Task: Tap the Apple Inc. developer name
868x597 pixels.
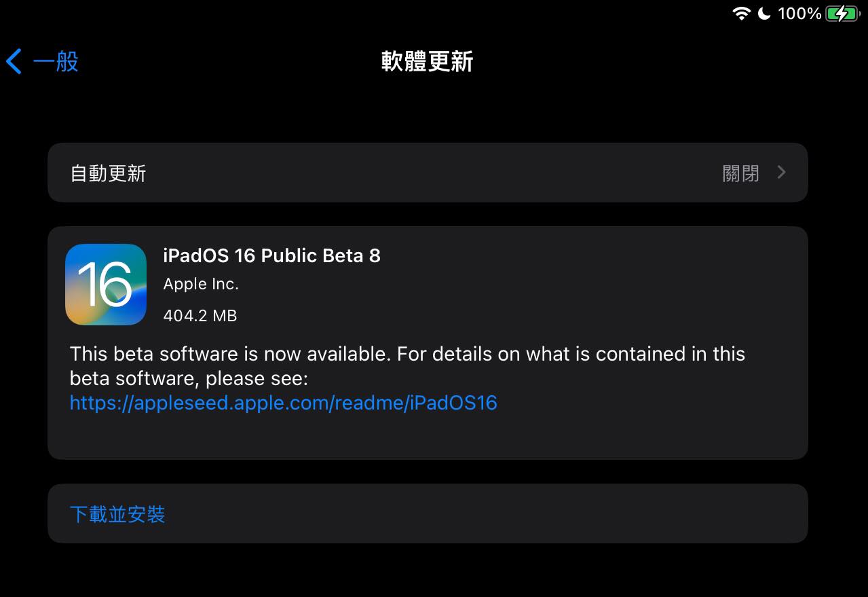Action: tap(201, 285)
